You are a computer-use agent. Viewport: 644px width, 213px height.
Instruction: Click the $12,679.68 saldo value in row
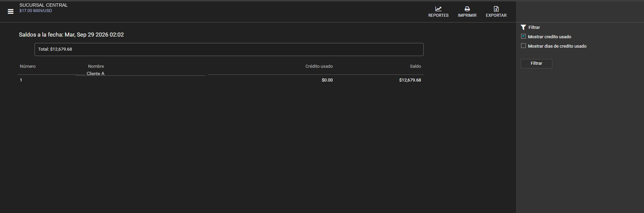coord(410,80)
